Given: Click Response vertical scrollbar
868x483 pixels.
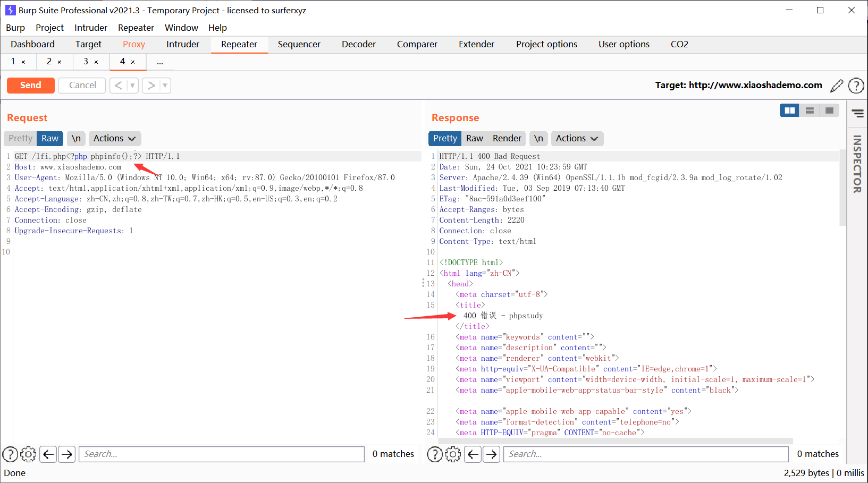Looking at the screenshot, I should (842, 188).
